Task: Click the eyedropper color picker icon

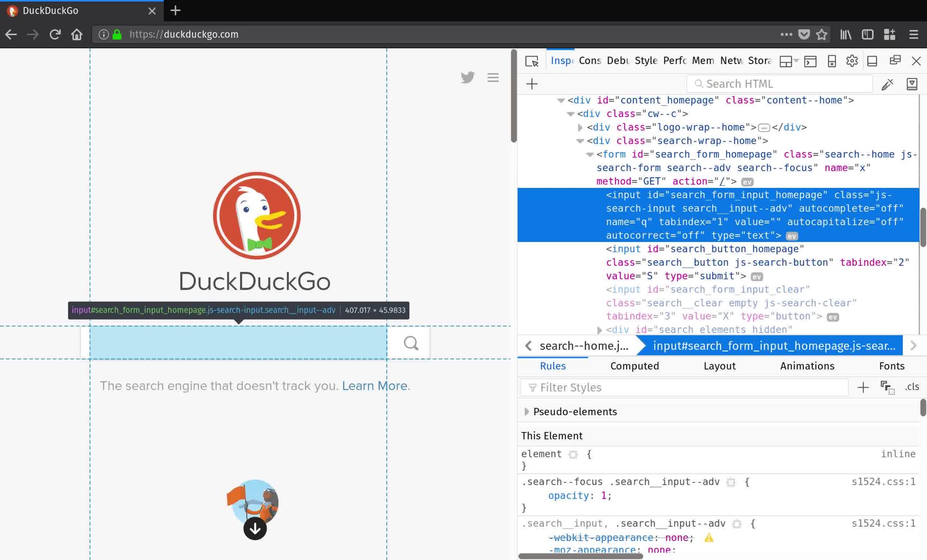Action: coord(887,84)
